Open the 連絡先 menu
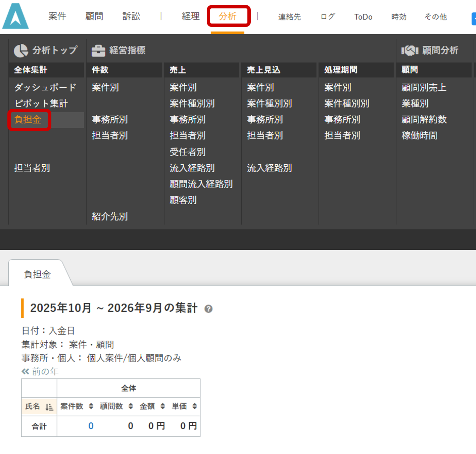Image resolution: width=476 pixels, height=454 pixels. tap(289, 17)
